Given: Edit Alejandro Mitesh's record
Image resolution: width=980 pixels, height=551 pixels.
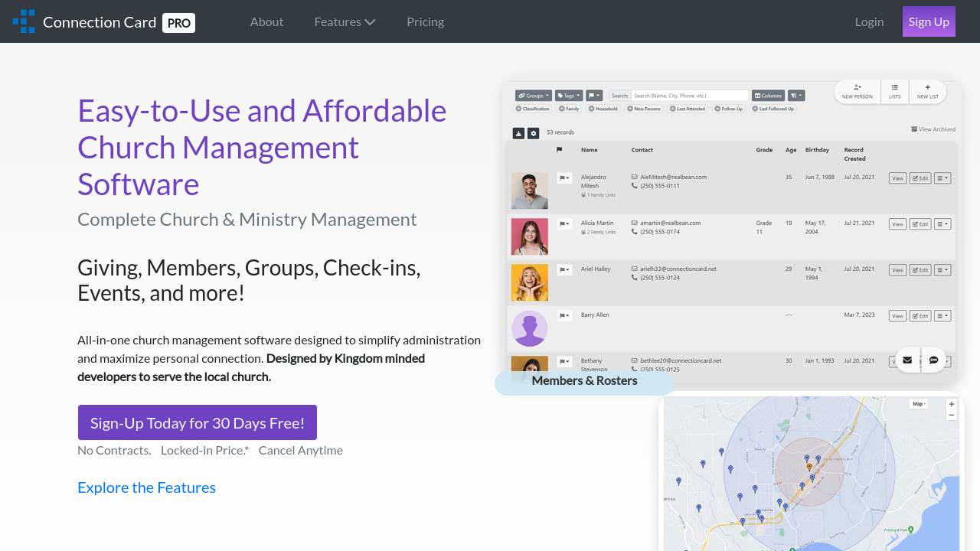Looking at the screenshot, I should click(x=920, y=178).
